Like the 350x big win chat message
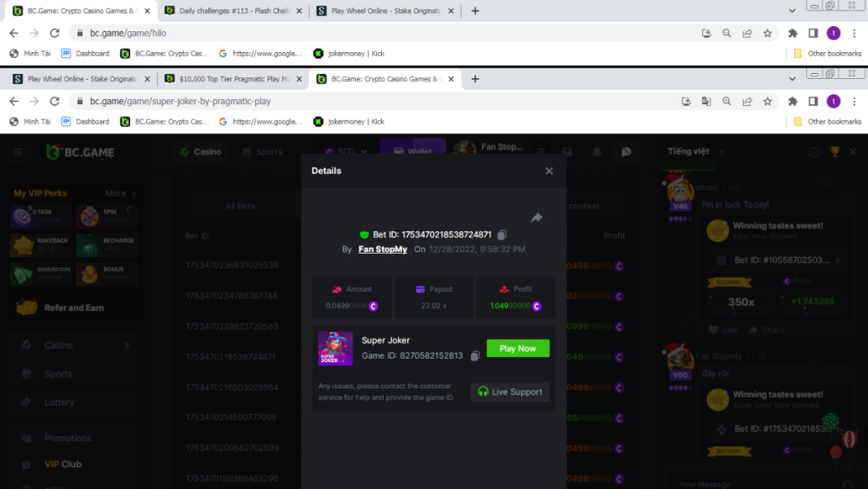Image resolution: width=868 pixels, height=489 pixels. pos(723,330)
